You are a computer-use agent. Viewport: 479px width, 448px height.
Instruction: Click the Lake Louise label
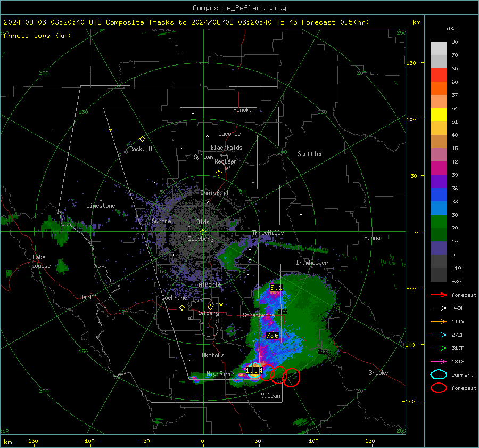pyautogui.click(x=41, y=262)
